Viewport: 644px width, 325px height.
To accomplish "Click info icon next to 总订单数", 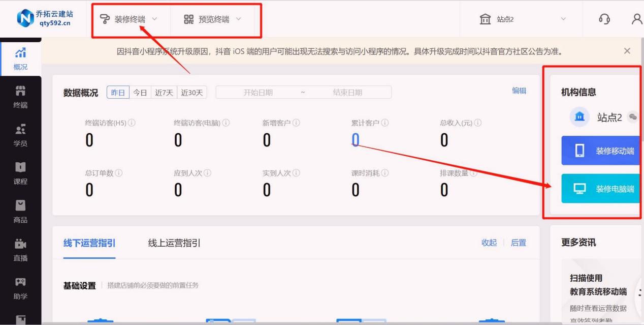I will click(x=119, y=173).
